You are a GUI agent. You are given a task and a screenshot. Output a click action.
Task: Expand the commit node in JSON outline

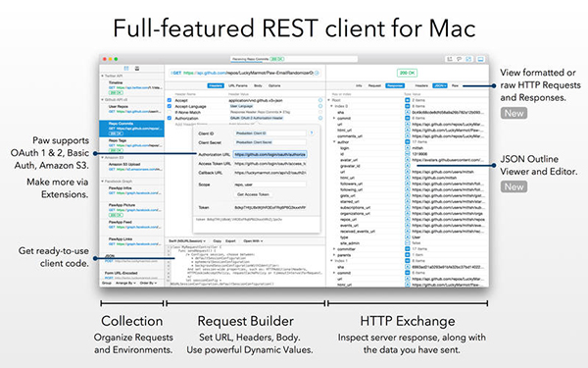334,118
